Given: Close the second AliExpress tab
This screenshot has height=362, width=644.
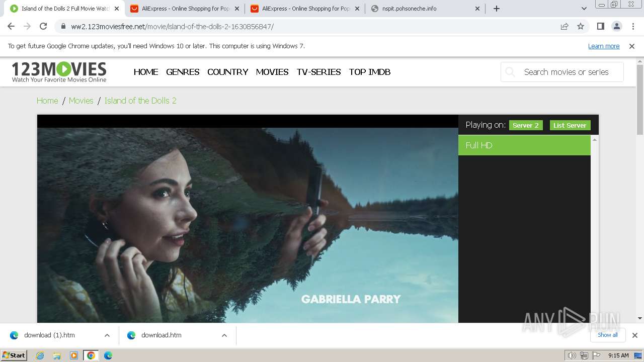Looking at the screenshot, I should 357,9.
